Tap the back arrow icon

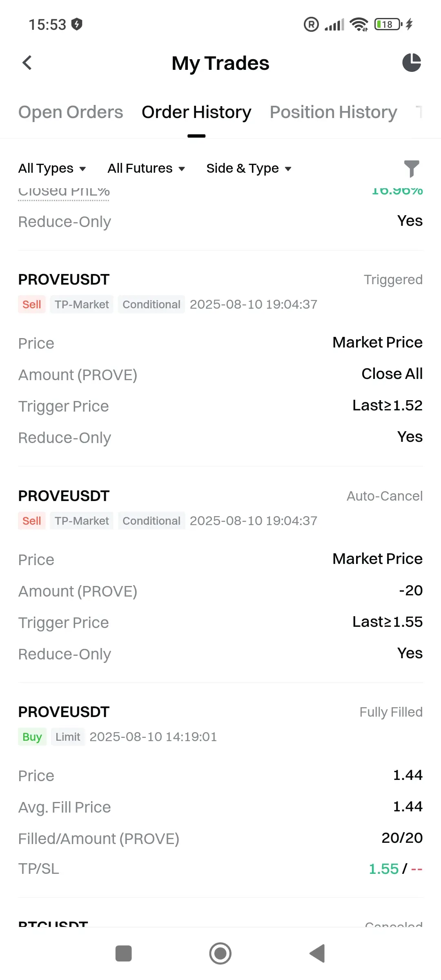click(x=27, y=63)
